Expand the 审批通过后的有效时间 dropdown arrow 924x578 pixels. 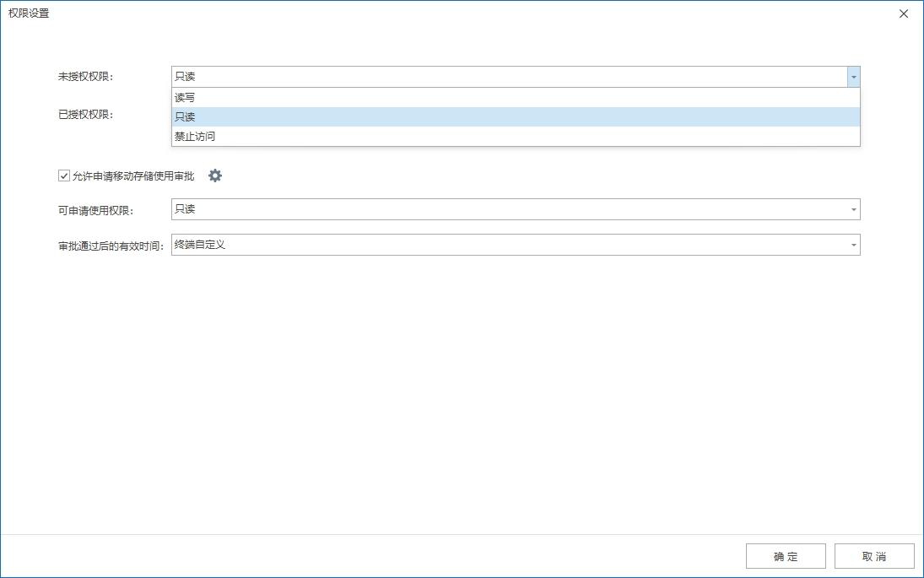click(x=853, y=245)
